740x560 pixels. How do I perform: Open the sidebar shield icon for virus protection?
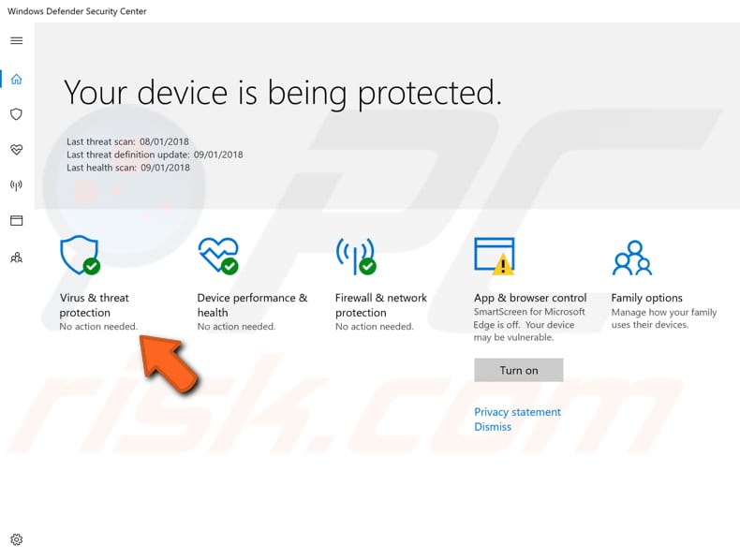point(16,114)
